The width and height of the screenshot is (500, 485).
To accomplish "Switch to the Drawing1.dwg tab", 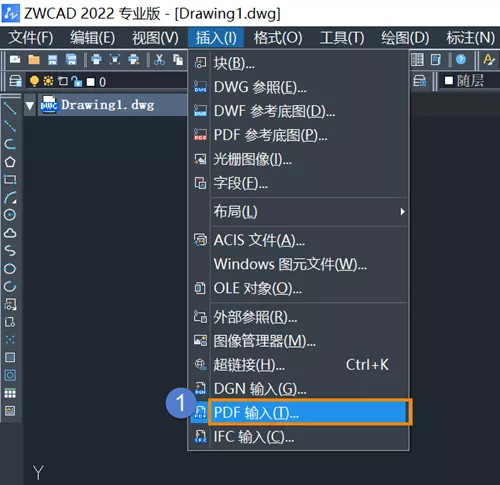I will (113, 105).
